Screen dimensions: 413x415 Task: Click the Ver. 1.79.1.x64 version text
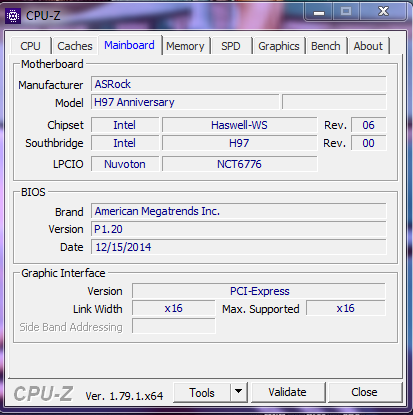(124, 396)
